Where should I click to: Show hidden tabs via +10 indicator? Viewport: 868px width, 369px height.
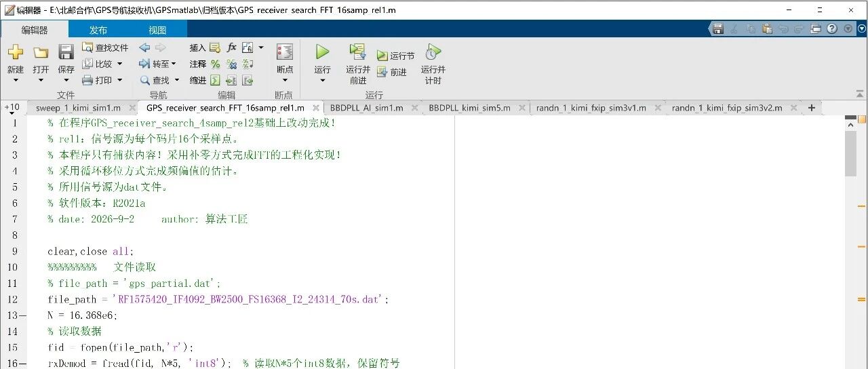(x=12, y=107)
